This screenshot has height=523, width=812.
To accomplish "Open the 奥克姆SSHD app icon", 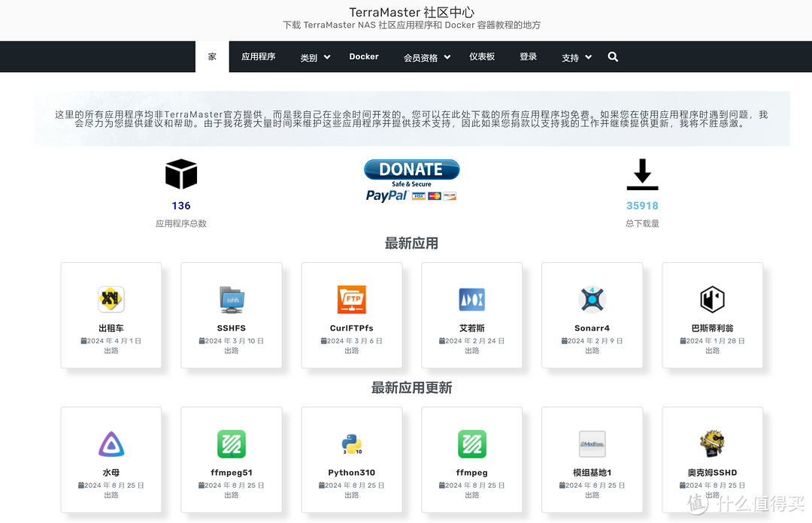I will click(712, 443).
